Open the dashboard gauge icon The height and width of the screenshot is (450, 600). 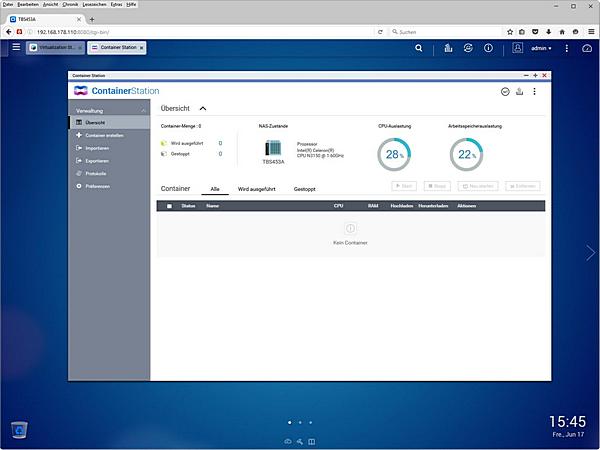(x=587, y=48)
